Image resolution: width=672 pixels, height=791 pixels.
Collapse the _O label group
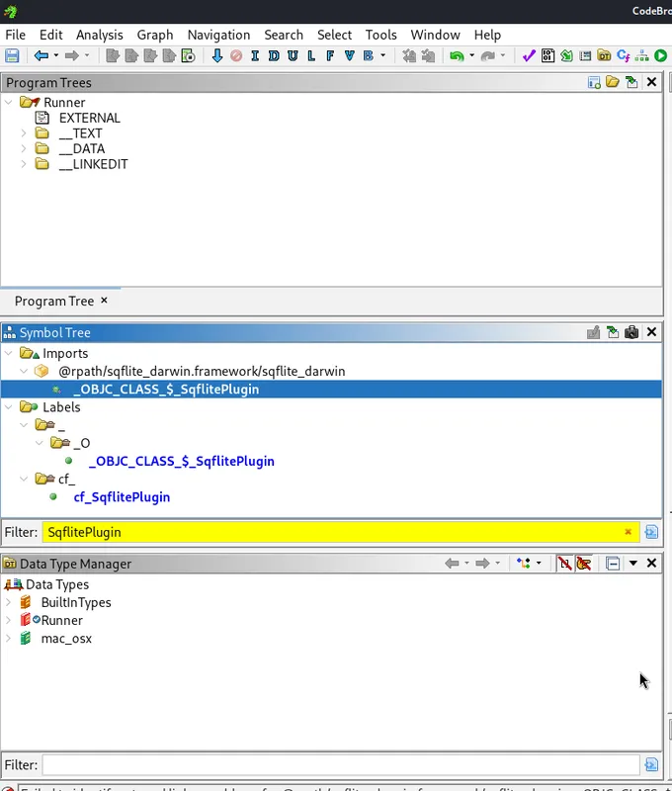coord(39,443)
